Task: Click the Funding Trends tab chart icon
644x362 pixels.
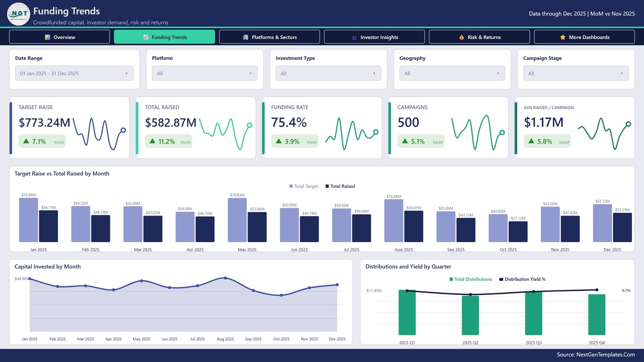Action: coord(146,37)
